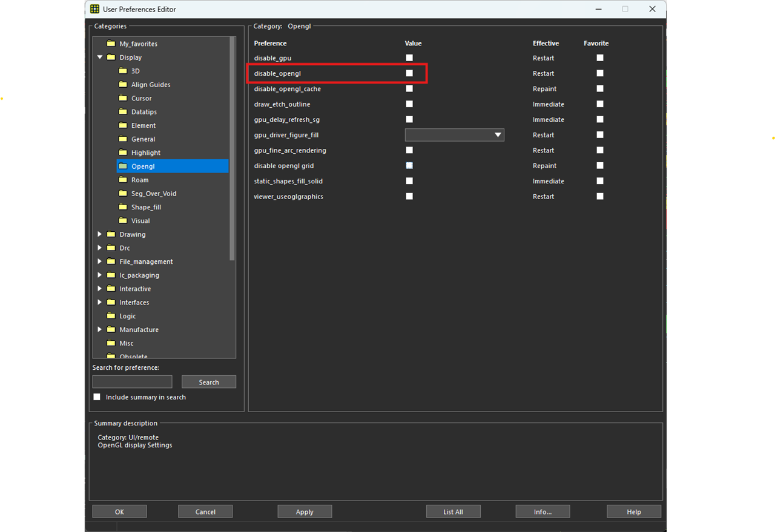Screen dimensions: 775x532
Task: Mark disable_opengl as a favorite
Action: 600,73
